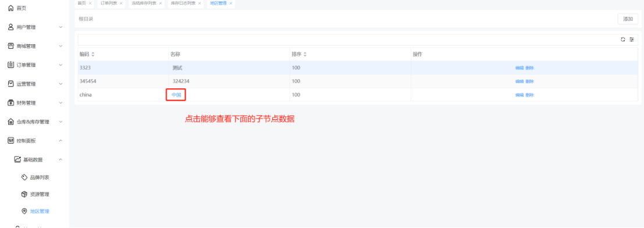Expand the 运营管理 menu chevron
The image size is (644, 228).
click(61, 84)
